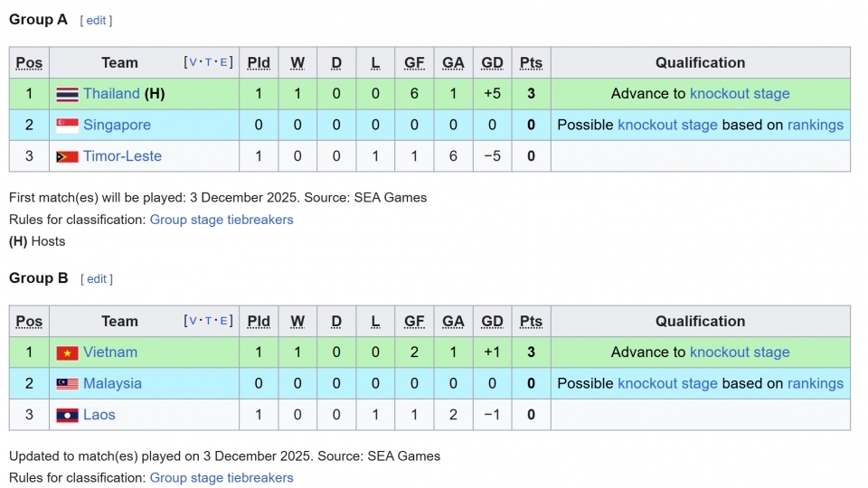Click the GD column header in Group B

(x=492, y=321)
